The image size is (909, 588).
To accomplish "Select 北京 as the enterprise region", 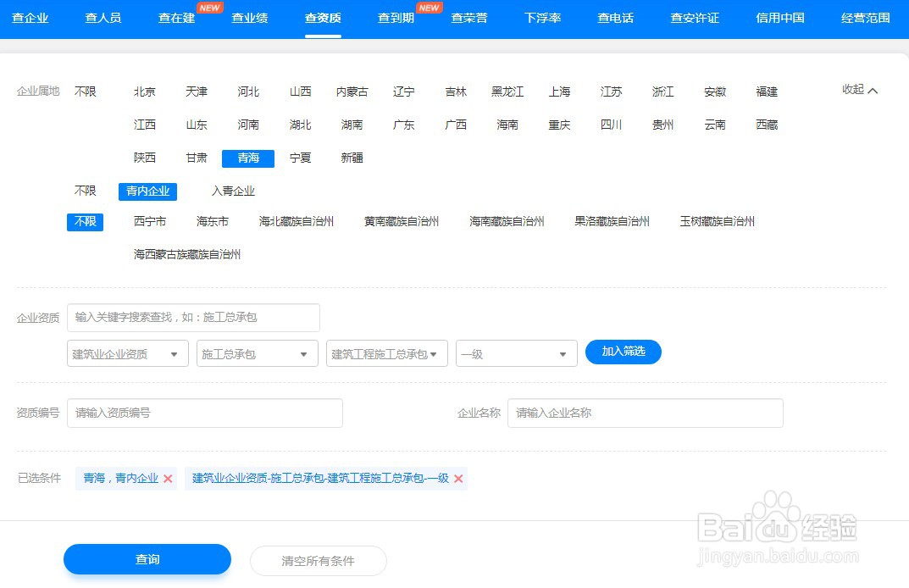I will [x=145, y=92].
